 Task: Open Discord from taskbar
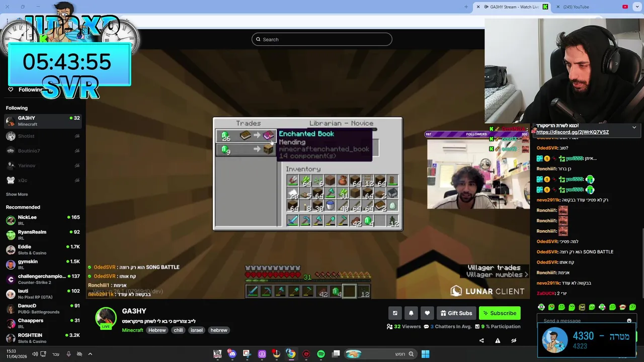point(232,354)
